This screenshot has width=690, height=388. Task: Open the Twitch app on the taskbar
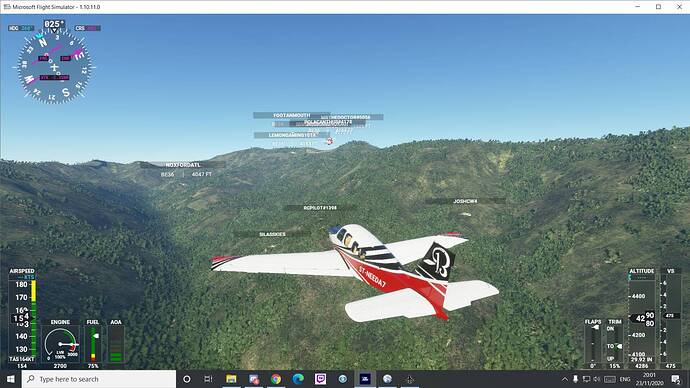(320, 379)
